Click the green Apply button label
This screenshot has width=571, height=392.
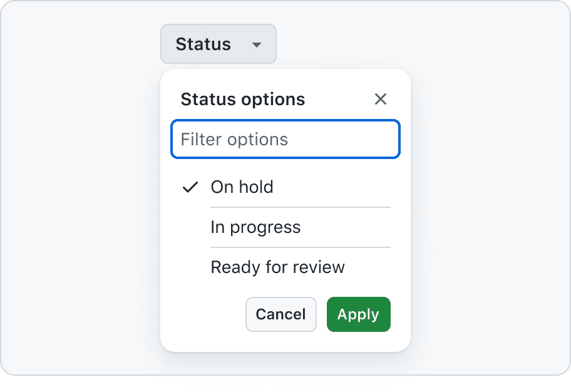tap(358, 315)
